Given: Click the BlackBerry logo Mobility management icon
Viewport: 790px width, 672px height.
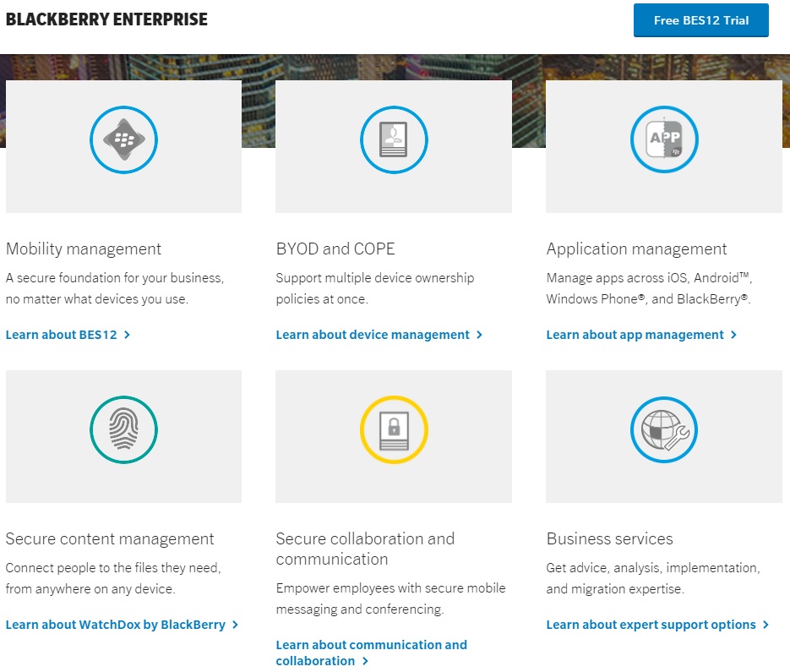Looking at the screenshot, I should [x=124, y=139].
